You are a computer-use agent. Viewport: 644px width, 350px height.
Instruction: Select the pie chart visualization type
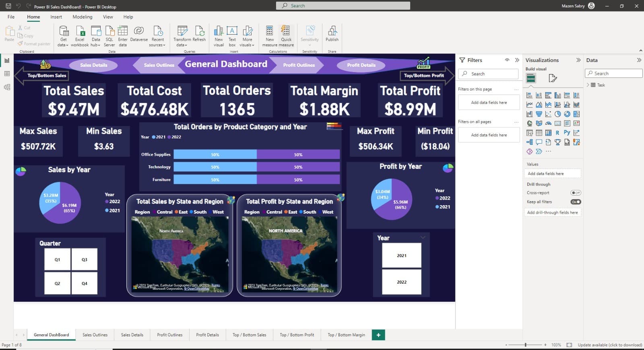point(557,114)
